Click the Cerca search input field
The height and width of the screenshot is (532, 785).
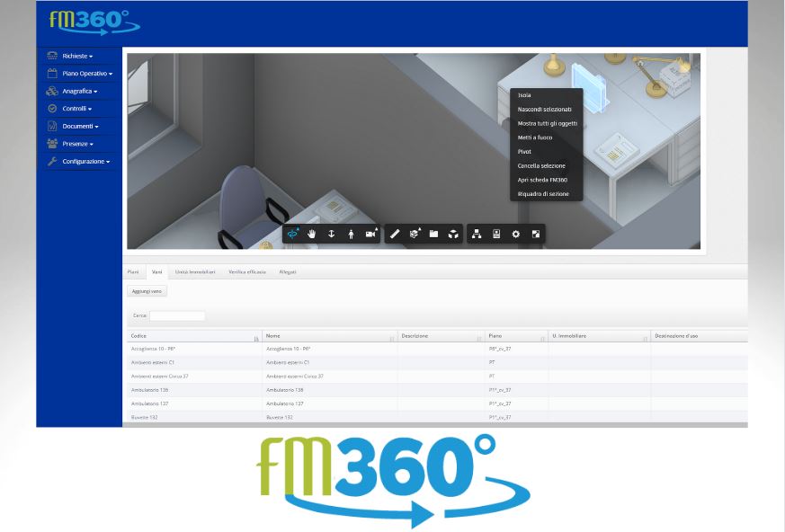[177, 315]
